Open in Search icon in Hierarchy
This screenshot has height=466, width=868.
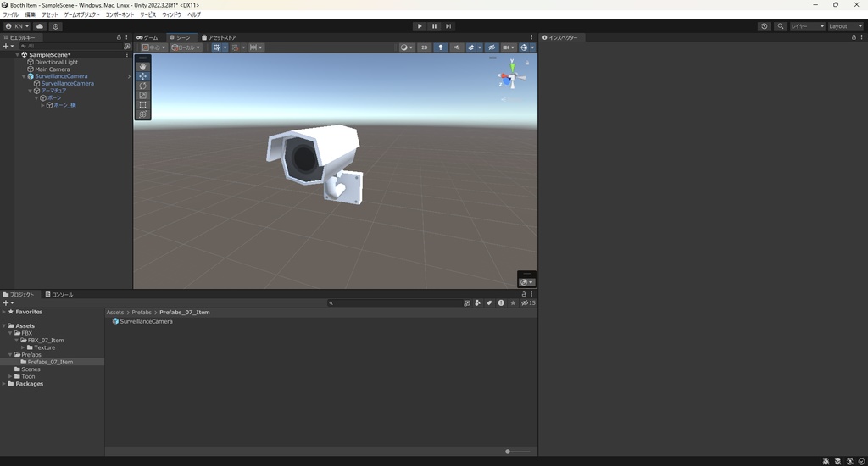[127, 47]
